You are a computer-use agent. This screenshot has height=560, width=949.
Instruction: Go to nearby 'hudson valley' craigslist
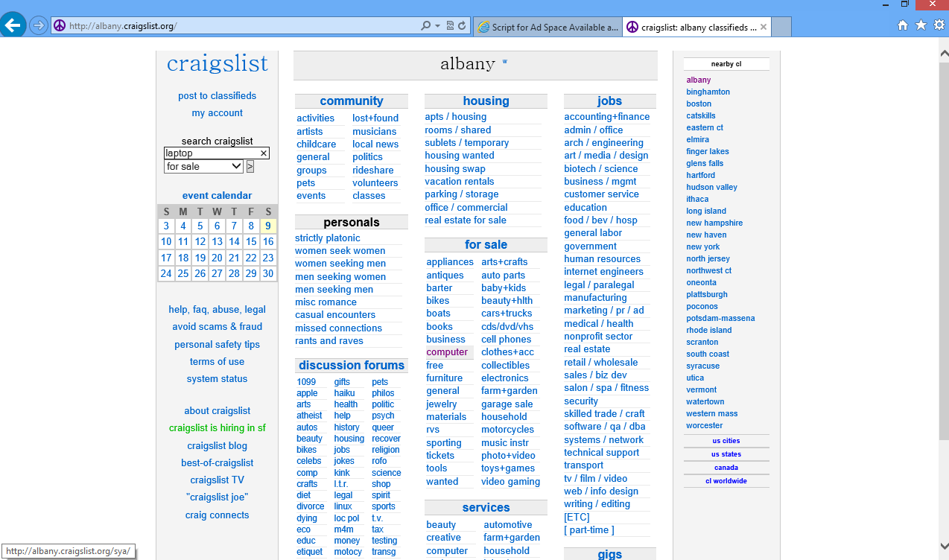pos(711,188)
